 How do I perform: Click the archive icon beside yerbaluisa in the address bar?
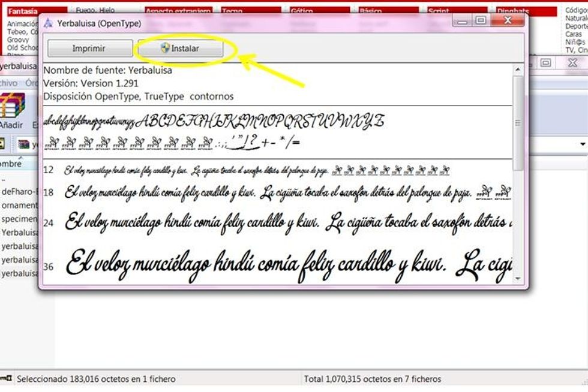tap(23, 144)
